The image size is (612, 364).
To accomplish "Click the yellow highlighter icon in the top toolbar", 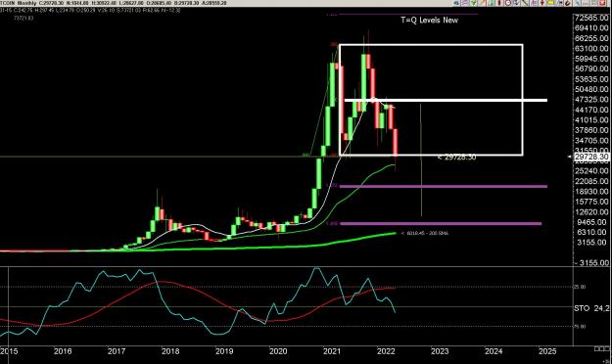I will pos(550,3).
